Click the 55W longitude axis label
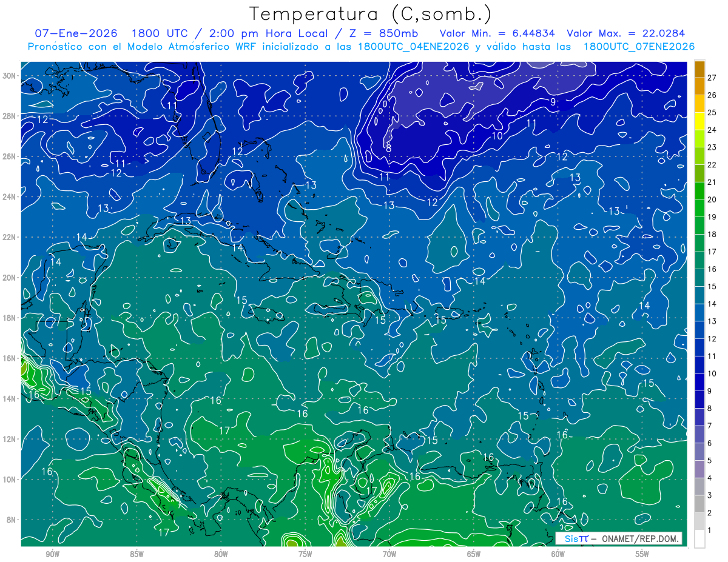This screenshot has width=728, height=562. (x=642, y=555)
